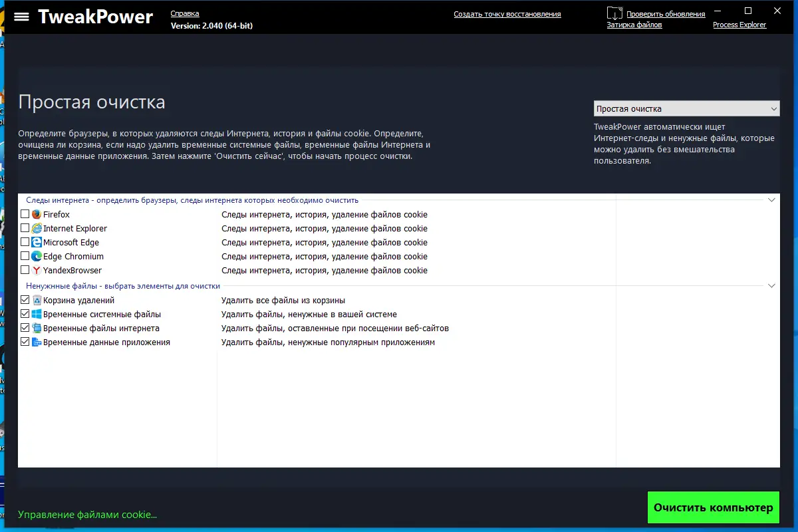Select the Временные файлы интернета label
The height and width of the screenshot is (532, 798).
point(101,329)
